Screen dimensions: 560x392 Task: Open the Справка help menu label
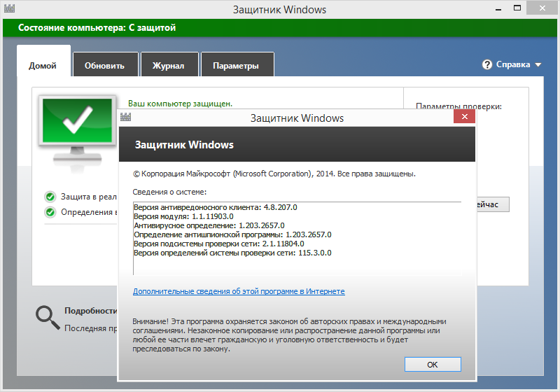[513, 64]
